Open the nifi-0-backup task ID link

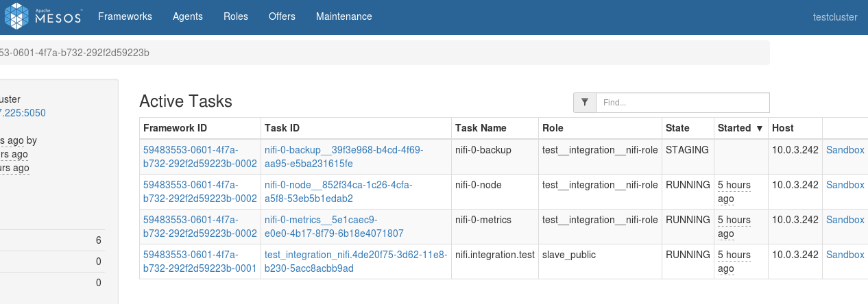(x=344, y=157)
